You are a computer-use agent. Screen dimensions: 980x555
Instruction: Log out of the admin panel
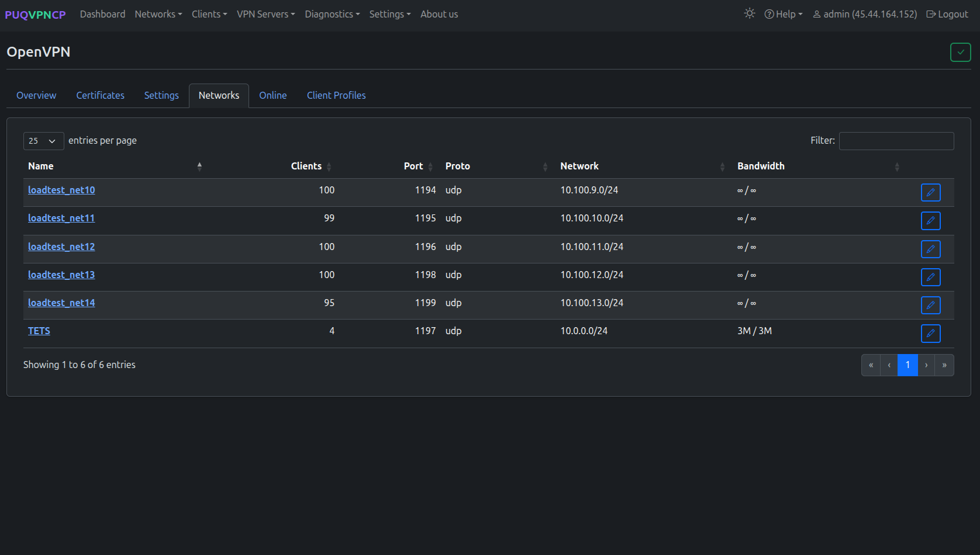pos(947,14)
